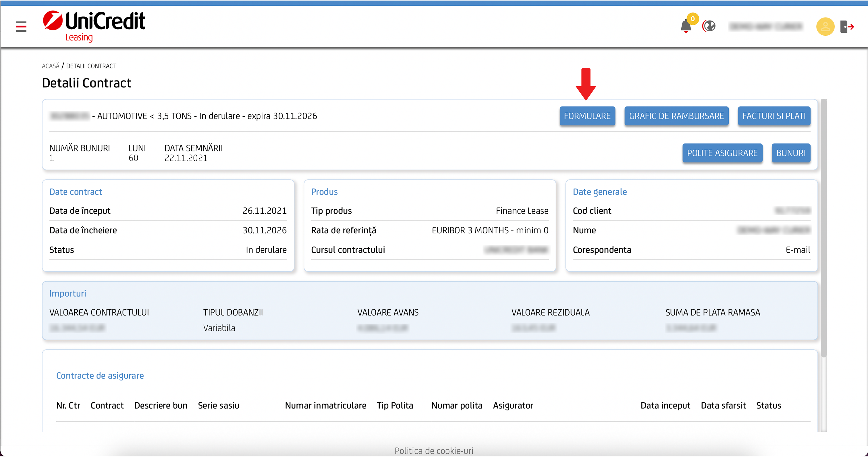
Task: Click Corespondenta E-mail value
Action: [798, 250]
